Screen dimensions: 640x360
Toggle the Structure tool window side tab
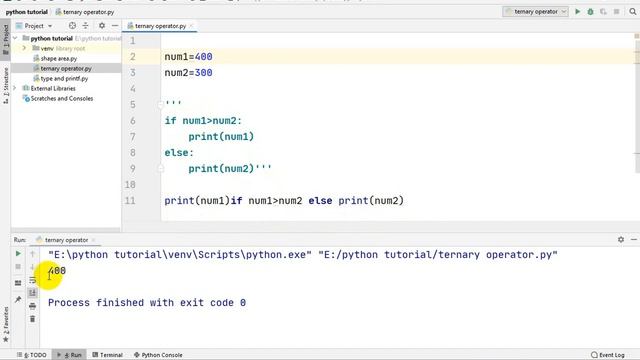pos(6,86)
